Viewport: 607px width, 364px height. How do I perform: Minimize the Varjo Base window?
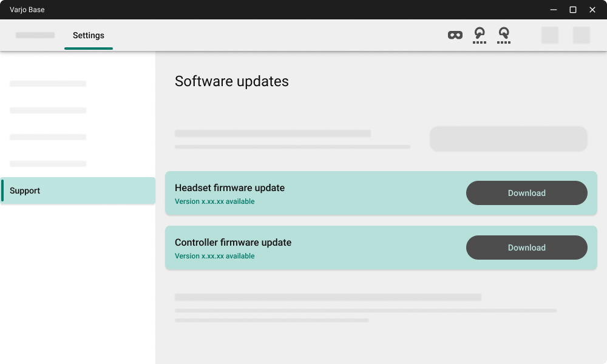(554, 10)
